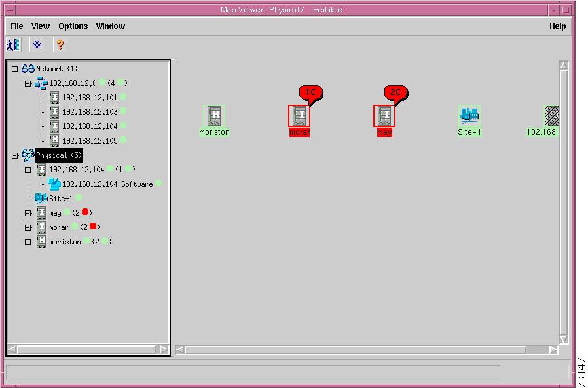Click the up-arrow parent level toolbar icon
This screenshot has height=388, width=588.
coord(37,45)
